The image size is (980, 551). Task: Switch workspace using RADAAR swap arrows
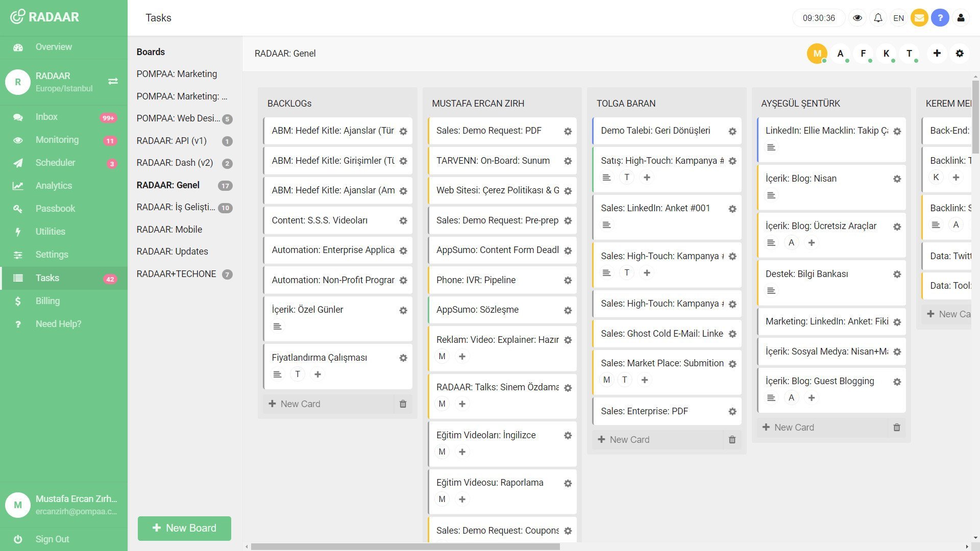(x=113, y=81)
